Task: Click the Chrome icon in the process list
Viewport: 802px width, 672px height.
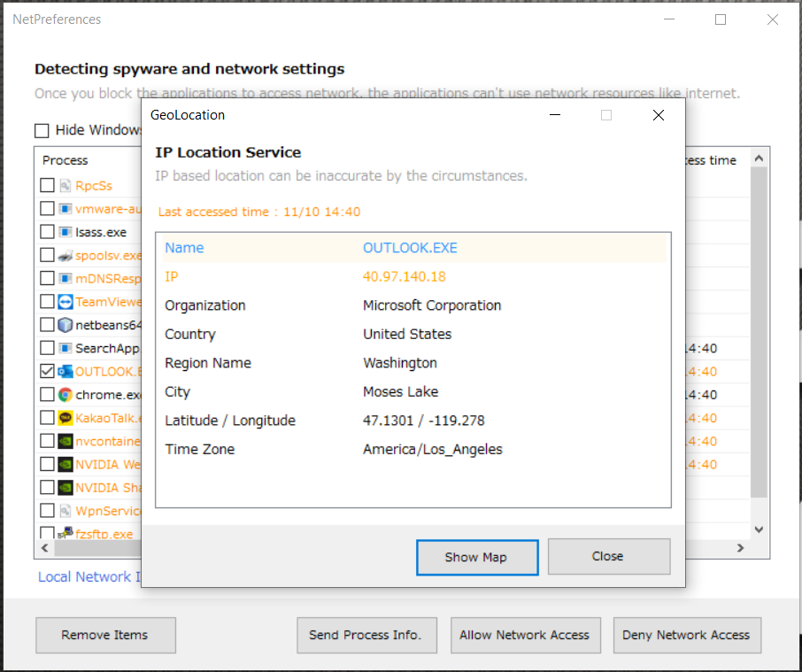Action: coord(65,394)
